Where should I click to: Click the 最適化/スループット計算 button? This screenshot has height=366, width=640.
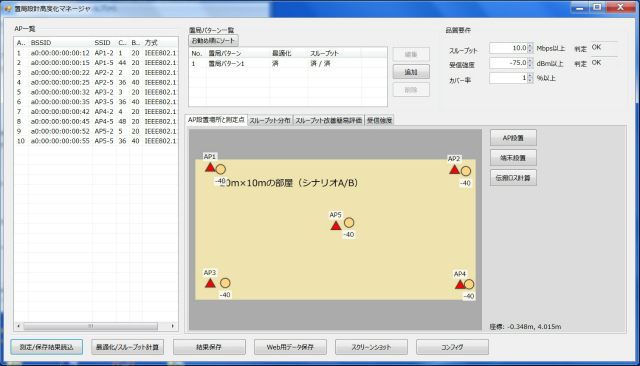point(127,347)
